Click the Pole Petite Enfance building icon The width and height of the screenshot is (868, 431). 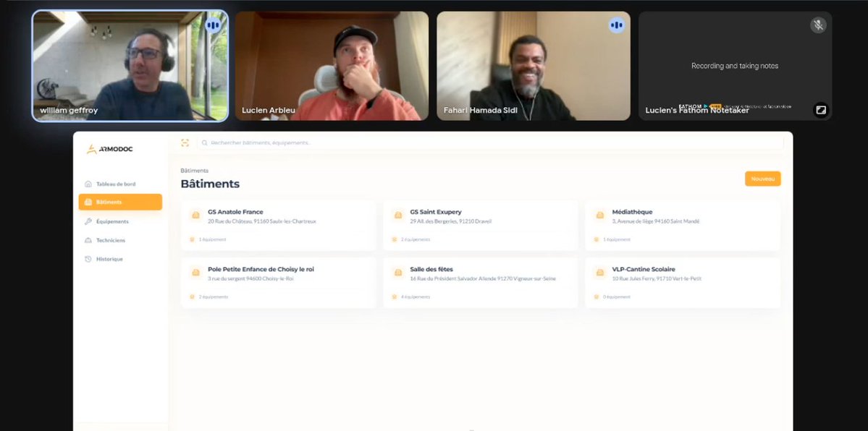195,273
